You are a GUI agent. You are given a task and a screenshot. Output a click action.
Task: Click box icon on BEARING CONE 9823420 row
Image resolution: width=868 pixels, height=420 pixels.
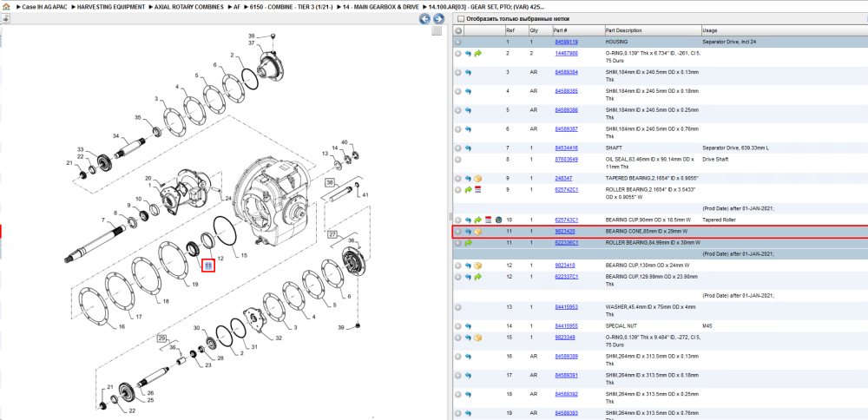coord(477,232)
